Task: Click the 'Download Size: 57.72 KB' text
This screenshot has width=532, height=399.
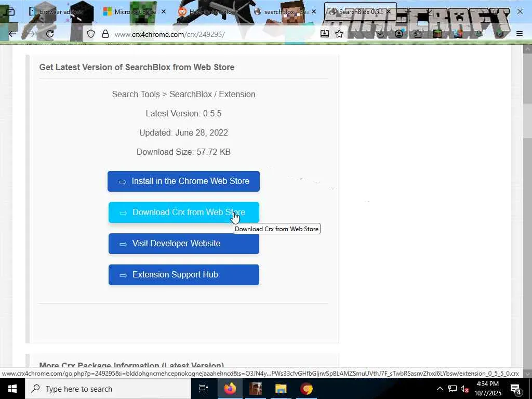Action: point(183,152)
